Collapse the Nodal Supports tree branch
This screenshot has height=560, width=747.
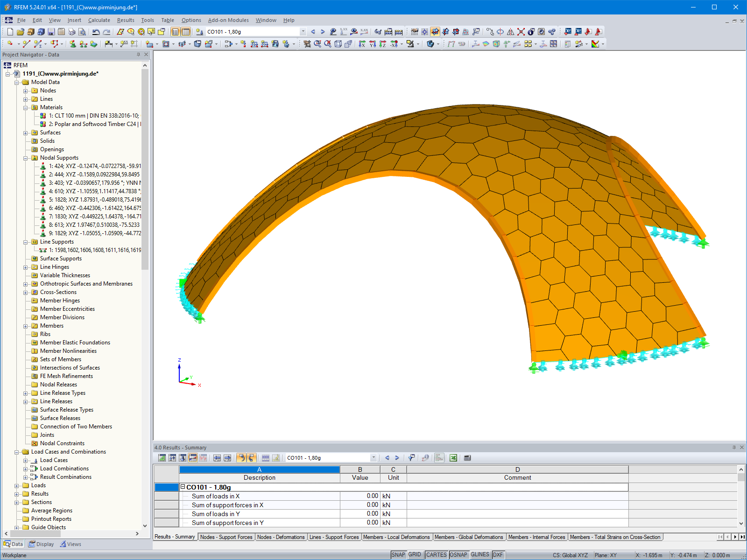(26, 158)
